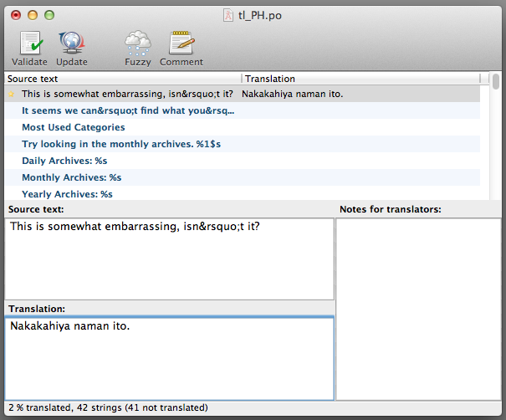Click the star marker on first row
Image resolution: width=506 pixels, height=420 pixels.
tap(11, 95)
